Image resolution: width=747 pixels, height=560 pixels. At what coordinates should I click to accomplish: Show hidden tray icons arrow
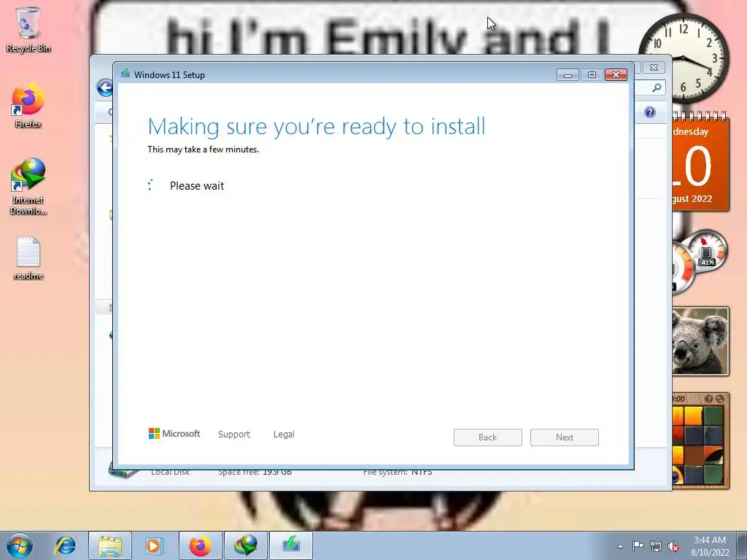coord(620,546)
